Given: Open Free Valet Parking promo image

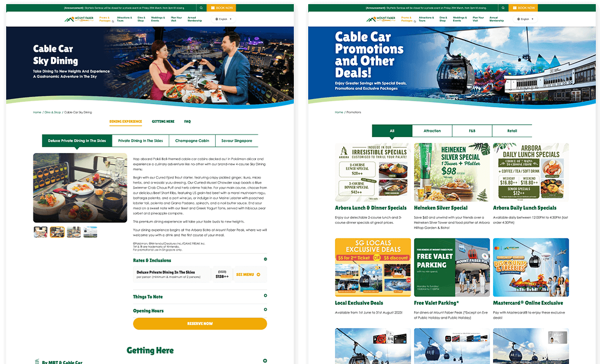Looking at the screenshot, I should coord(452,267).
